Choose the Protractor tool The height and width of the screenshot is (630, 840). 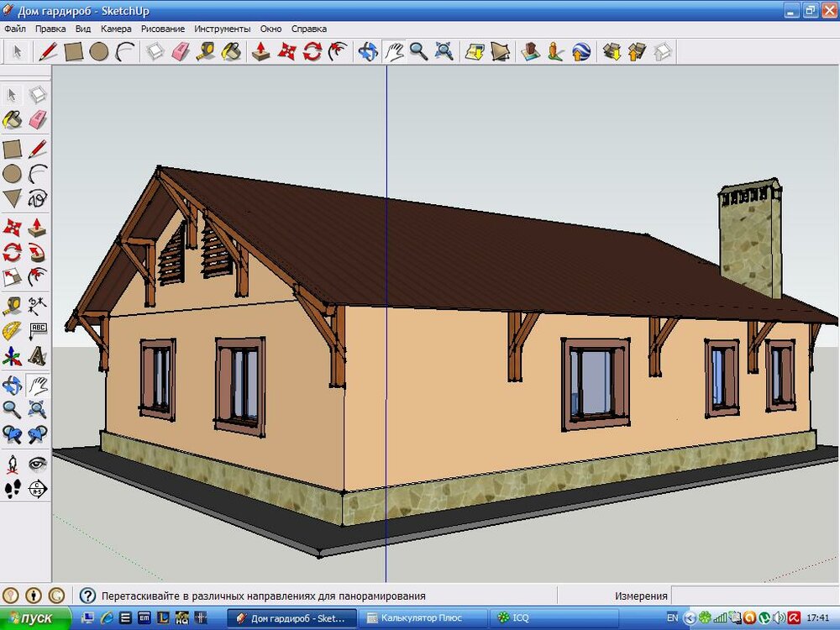pos(12,331)
